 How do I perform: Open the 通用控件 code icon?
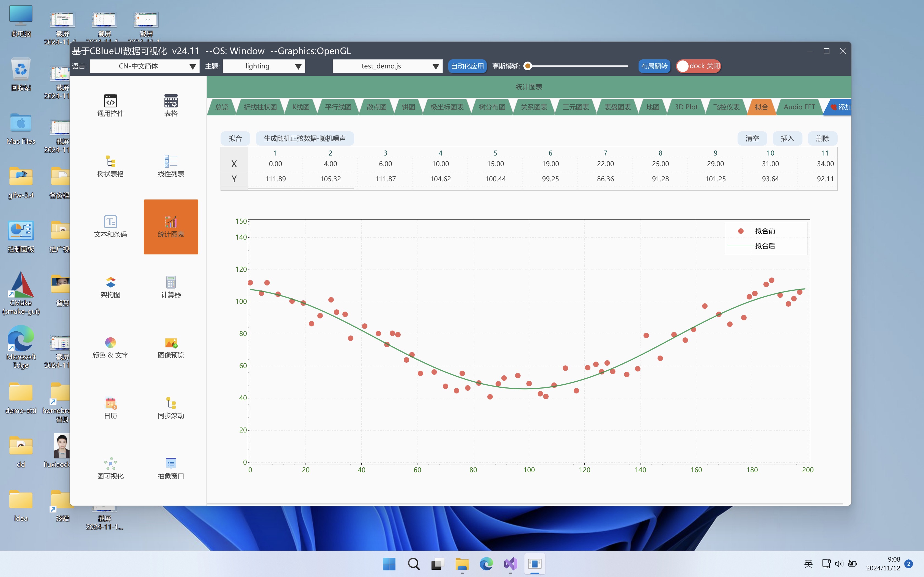110,101
